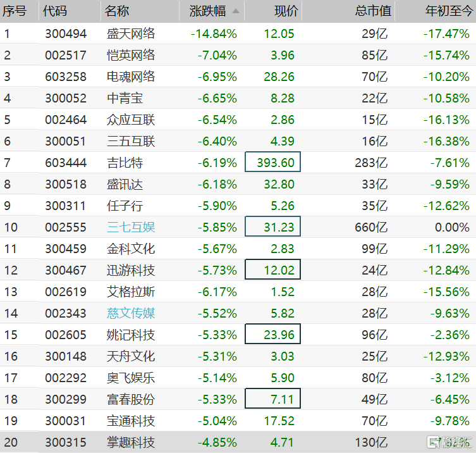
Task: Click year-to-date value 0.00%
Action: point(453,227)
